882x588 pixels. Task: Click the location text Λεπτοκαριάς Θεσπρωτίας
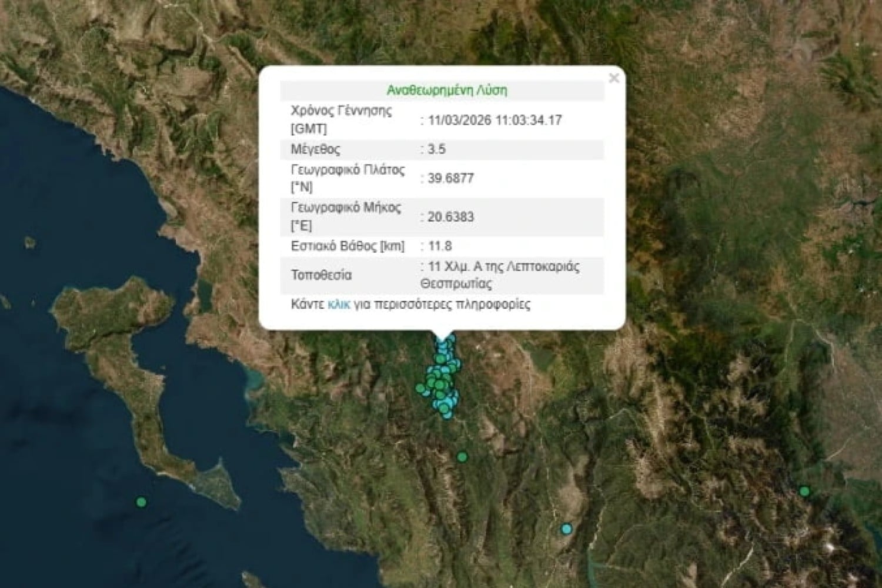tap(500, 275)
